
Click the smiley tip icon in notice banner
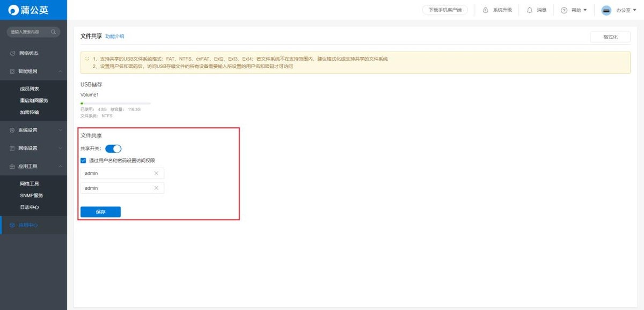click(x=87, y=59)
